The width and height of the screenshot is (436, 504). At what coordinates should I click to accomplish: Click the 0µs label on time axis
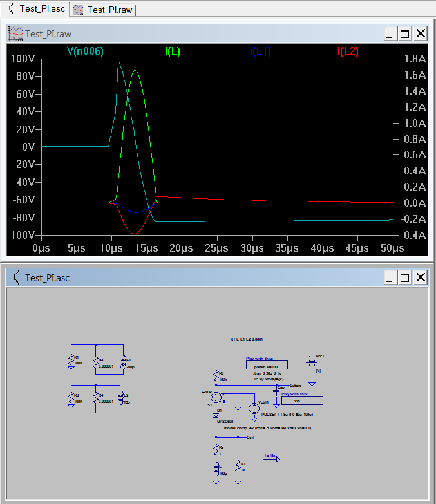click(41, 248)
